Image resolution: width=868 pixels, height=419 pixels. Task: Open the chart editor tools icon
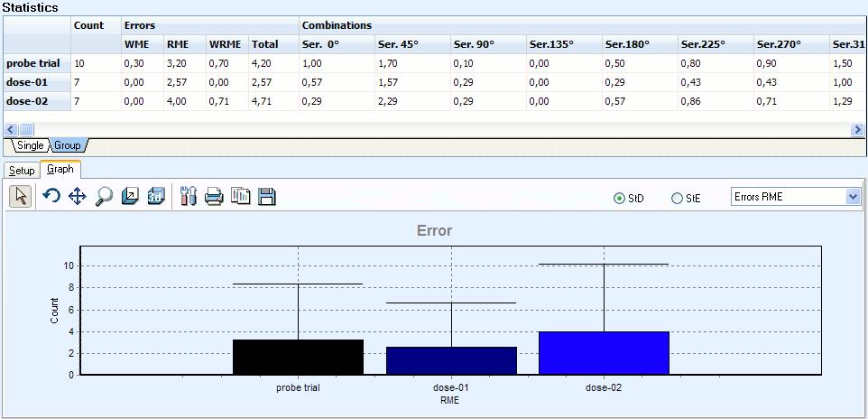(x=189, y=196)
